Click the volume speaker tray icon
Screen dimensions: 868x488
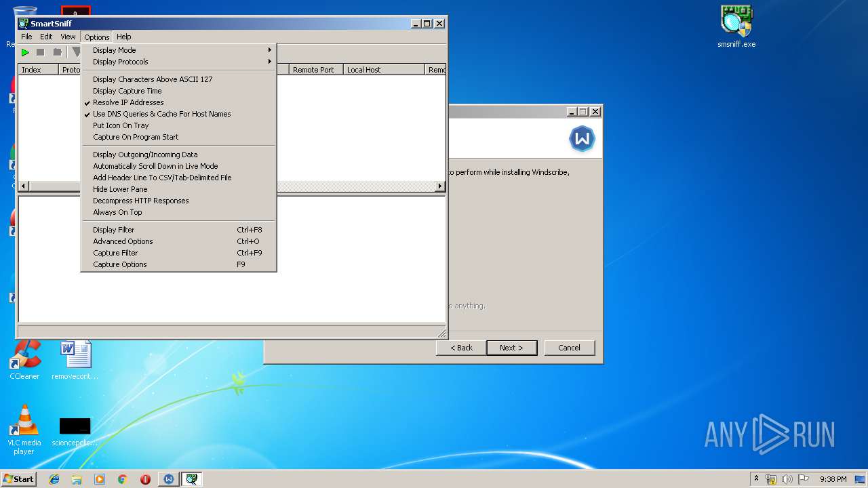(x=787, y=479)
